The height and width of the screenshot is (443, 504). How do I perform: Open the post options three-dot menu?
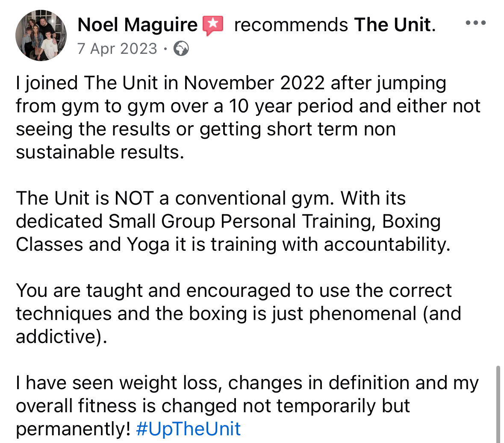pos(476,23)
